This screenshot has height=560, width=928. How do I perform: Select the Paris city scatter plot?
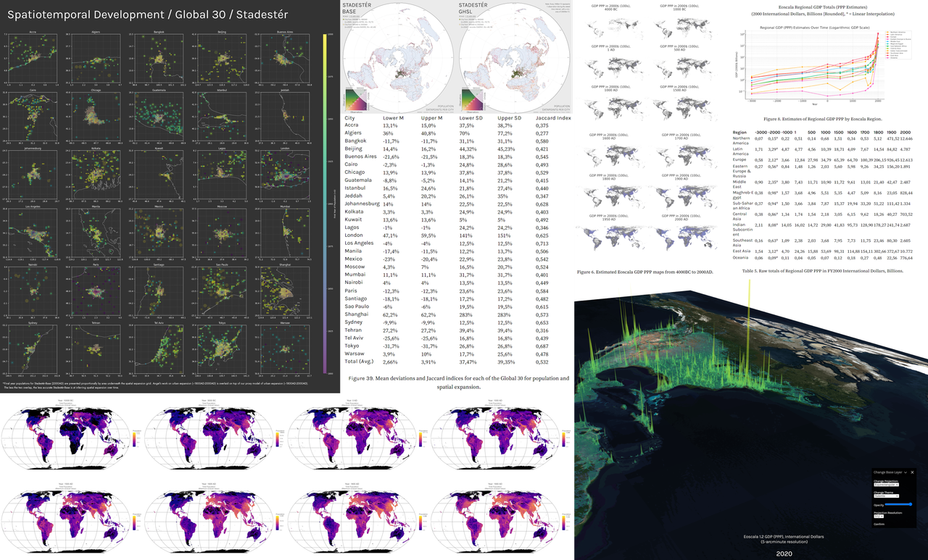97,292
